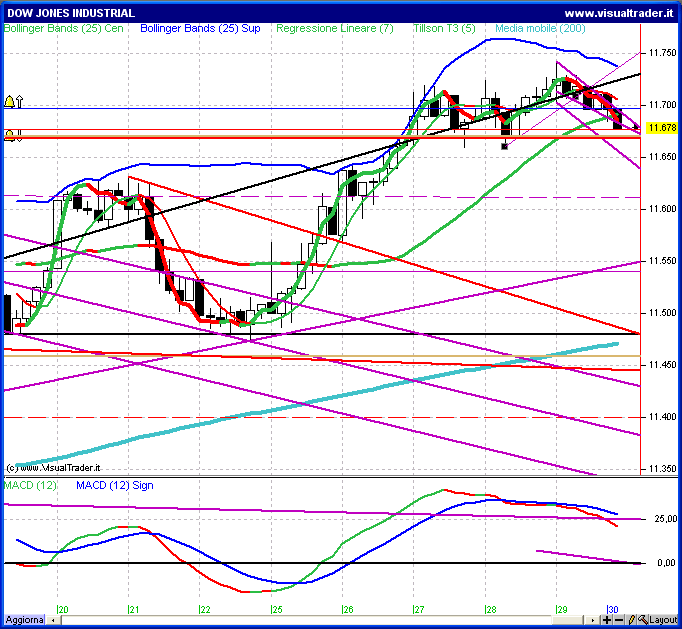Open the hammer tools icon
Viewport: 682px width, 629px height.
tap(643, 620)
